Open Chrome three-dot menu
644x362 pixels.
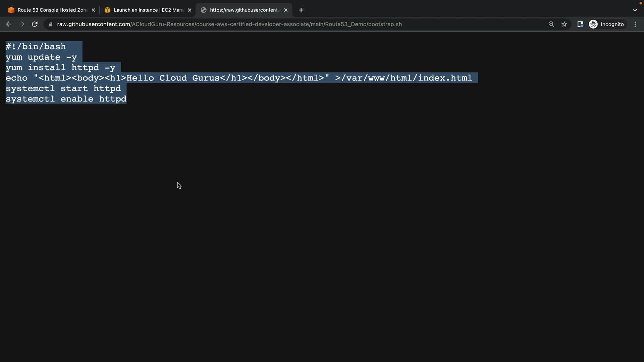point(635,24)
